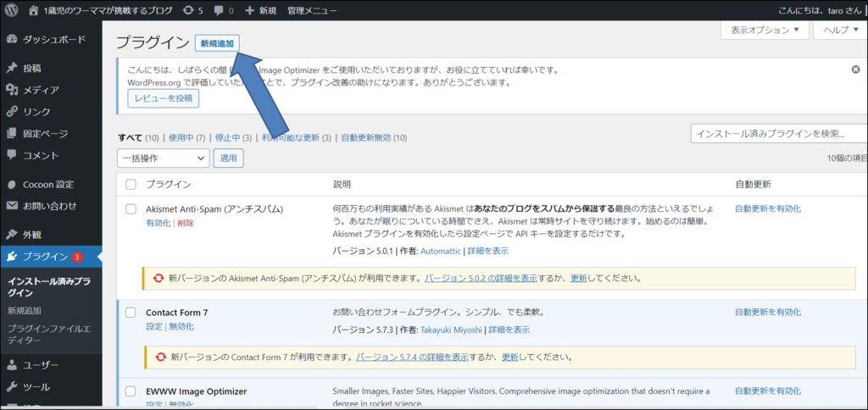This screenshot has height=410, width=868.
Task: Click 削除 under Akismet Anti-Spam
Action: (186, 223)
